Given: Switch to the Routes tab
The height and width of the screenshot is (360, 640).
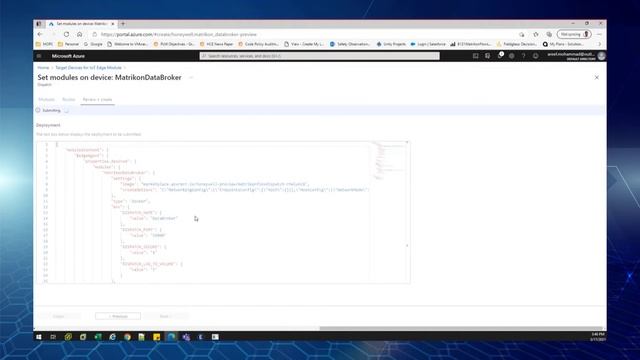Looking at the screenshot, I should pyautogui.click(x=69, y=100).
